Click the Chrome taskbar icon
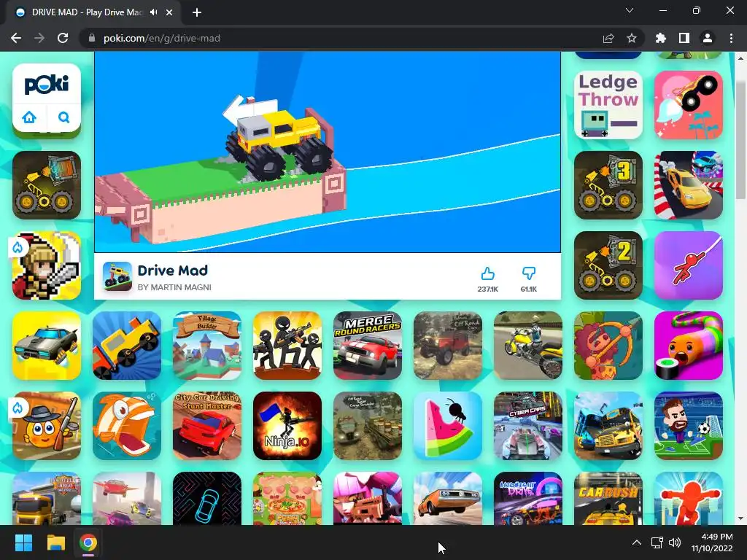Viewport: 747px width, 560px height. pos(88,542)
